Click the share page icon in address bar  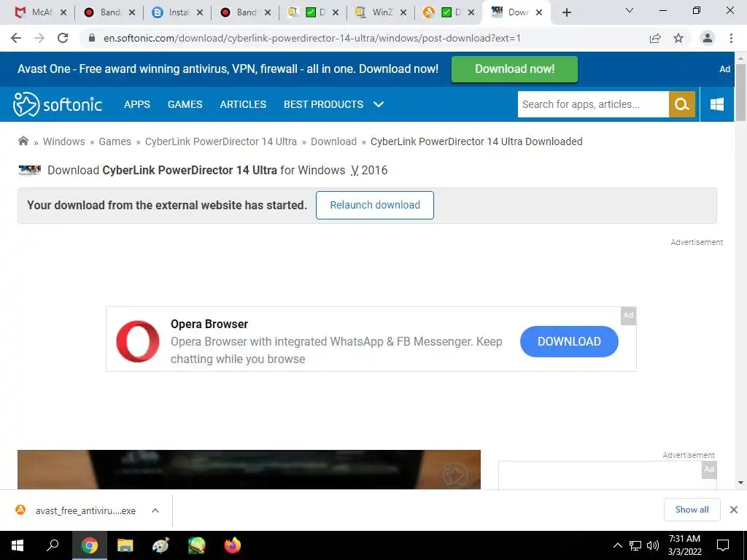click(655, 38)
